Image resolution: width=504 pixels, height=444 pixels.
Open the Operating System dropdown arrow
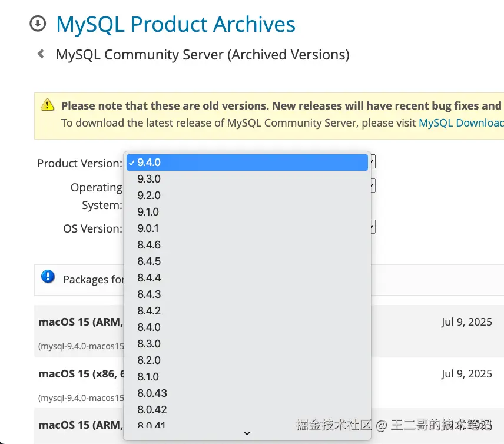pos(373,185)
